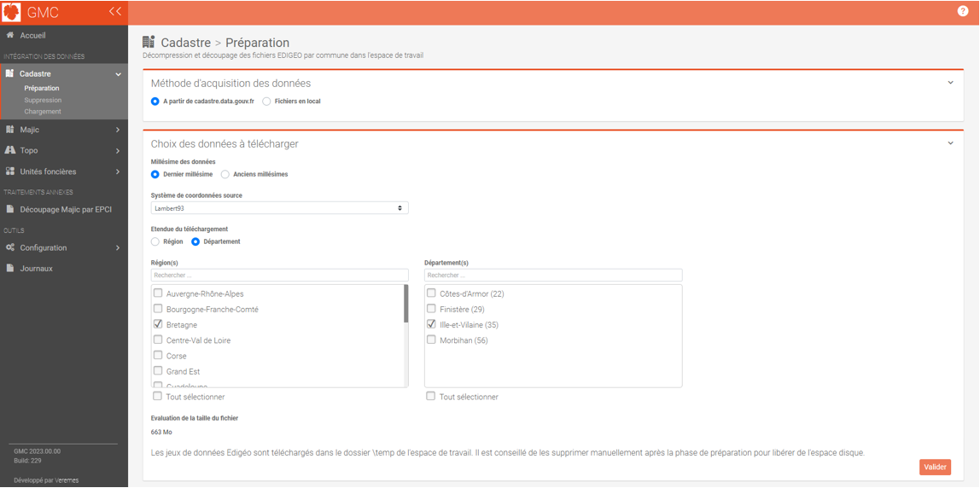Check the Corse region checkbox
Image resolution: width=980 pixels, height=488 pixels.
(158, 356)
